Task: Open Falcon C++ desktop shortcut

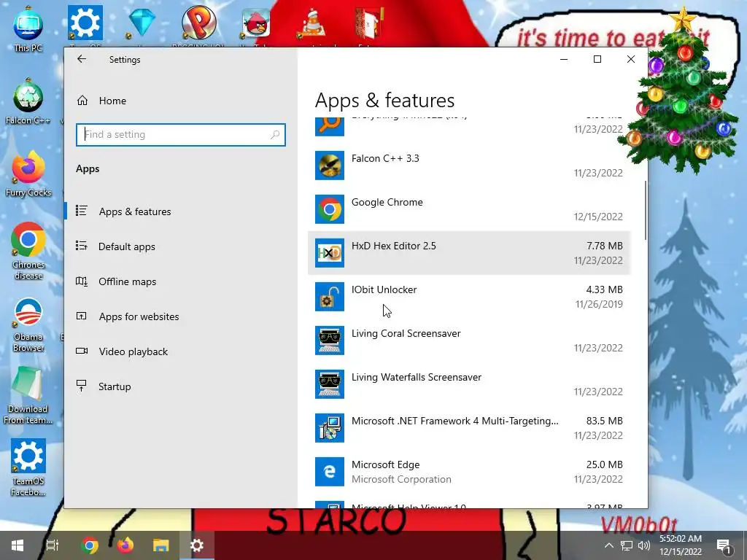Action: tap(28, 102)
